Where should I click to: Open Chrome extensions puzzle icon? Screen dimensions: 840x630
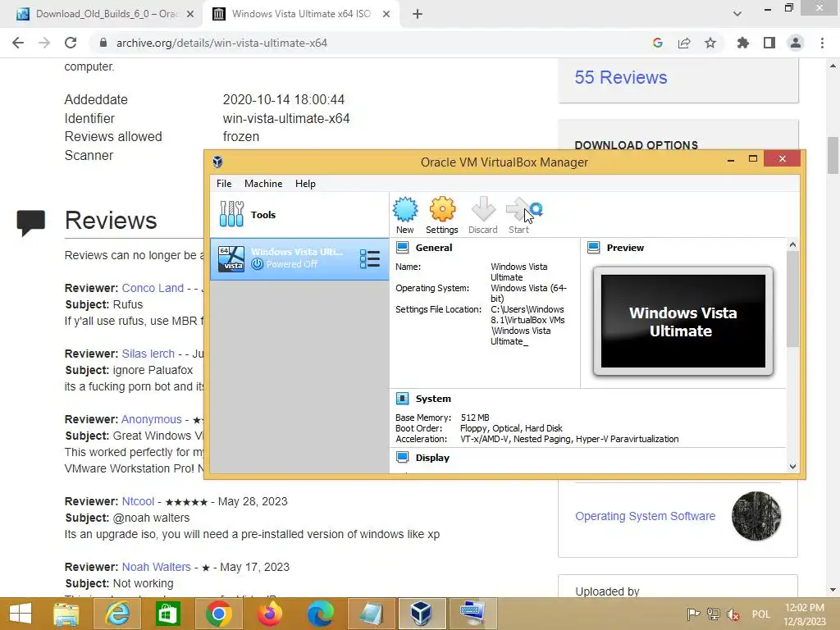click(743, 43)
